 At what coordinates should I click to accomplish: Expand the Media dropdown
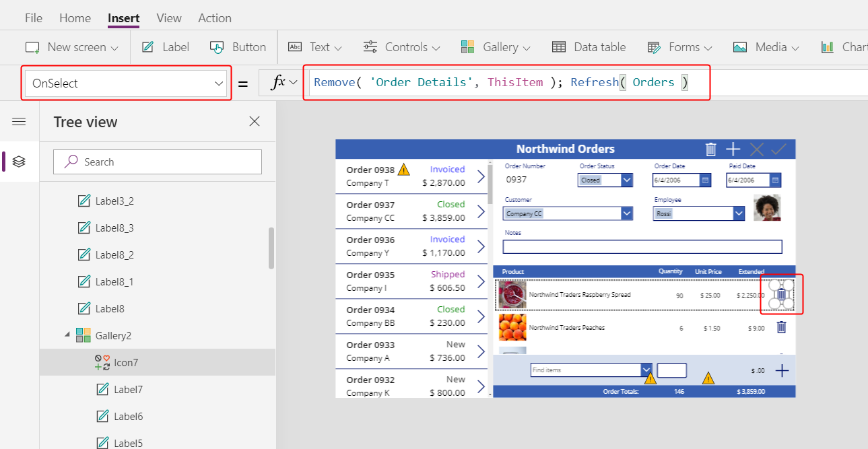[x=766, y=47]
